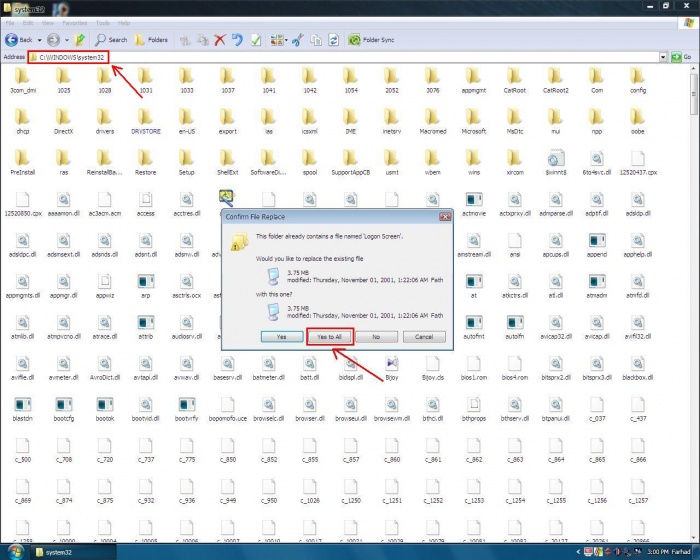Open the Search pane from toolbar
The width and height of the screenshot is (700, 560).
tap(111, 40)
